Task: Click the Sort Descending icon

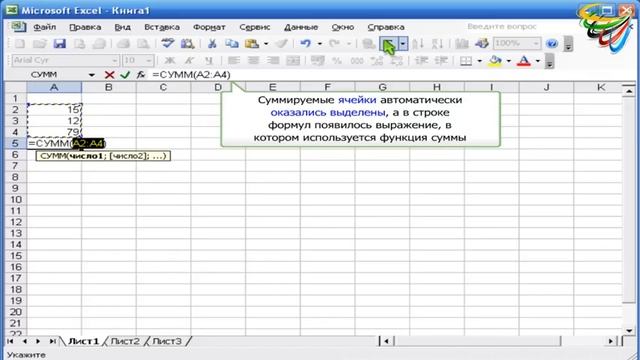Action: tap(438, 44)
